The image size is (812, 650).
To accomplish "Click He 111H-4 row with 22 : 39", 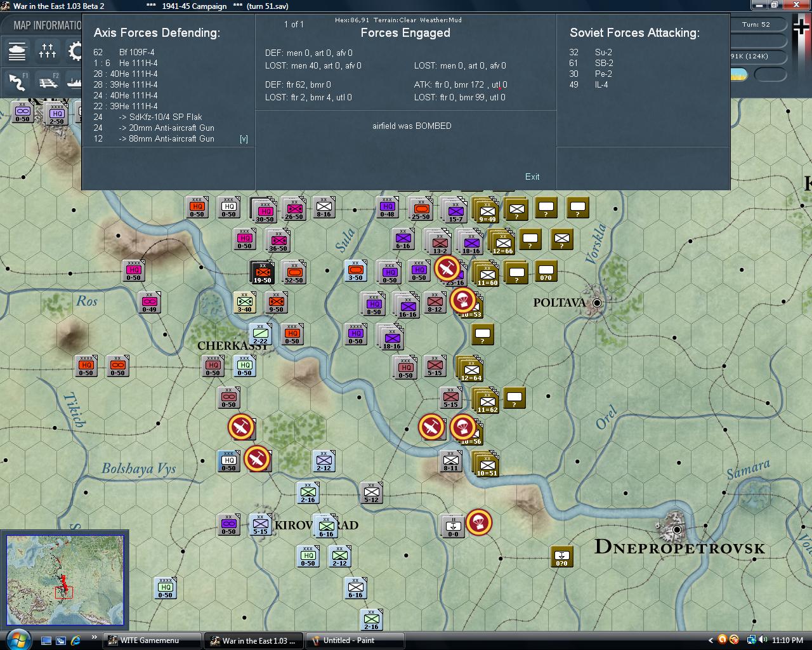I will click(126, 107).
